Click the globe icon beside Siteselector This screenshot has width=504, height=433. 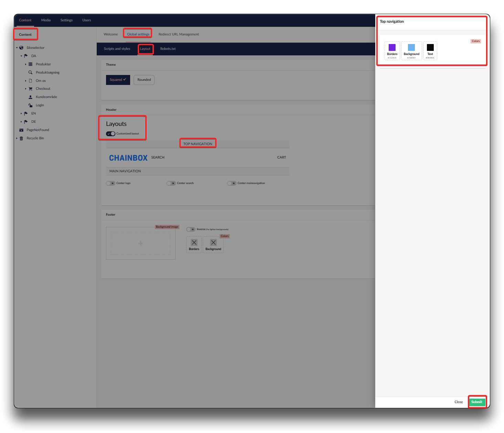coord(21,48)
